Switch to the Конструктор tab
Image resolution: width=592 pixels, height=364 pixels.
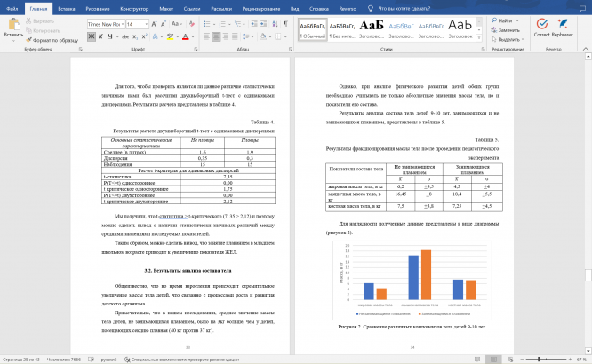click(134, 8)
